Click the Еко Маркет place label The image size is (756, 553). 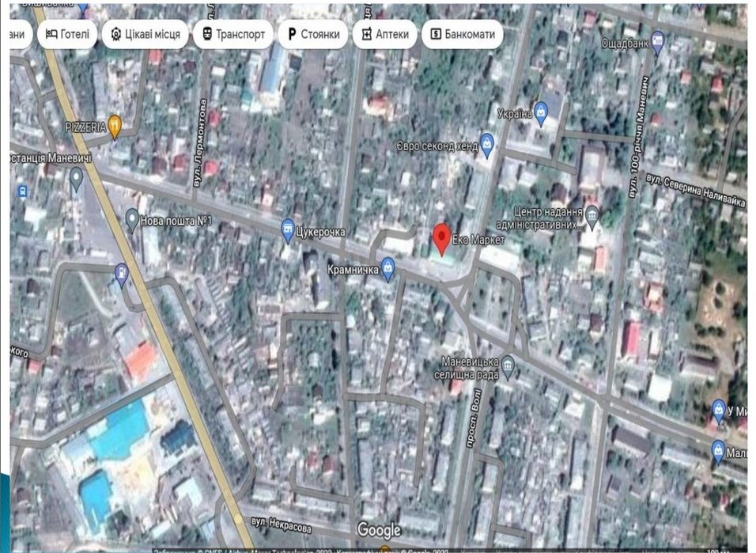pos(478,240)
